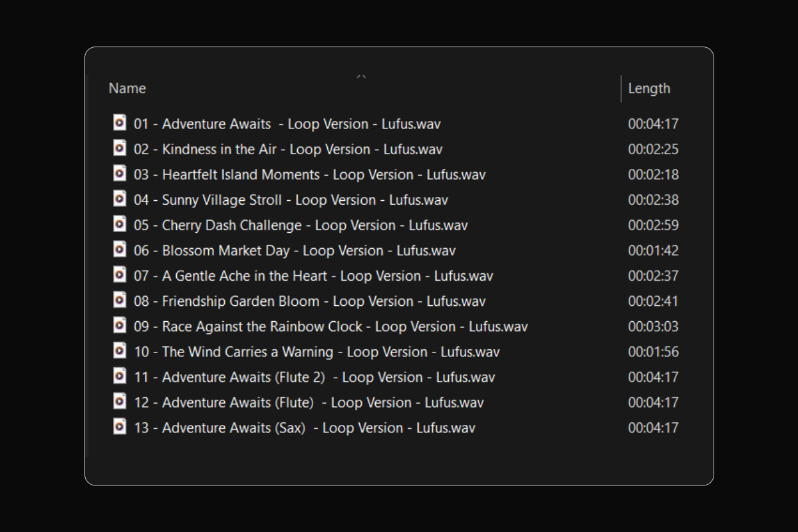The image size is (798, 532).
Task: Select Adventure Awaits (Flute) track 12 name
Action: 309,402
